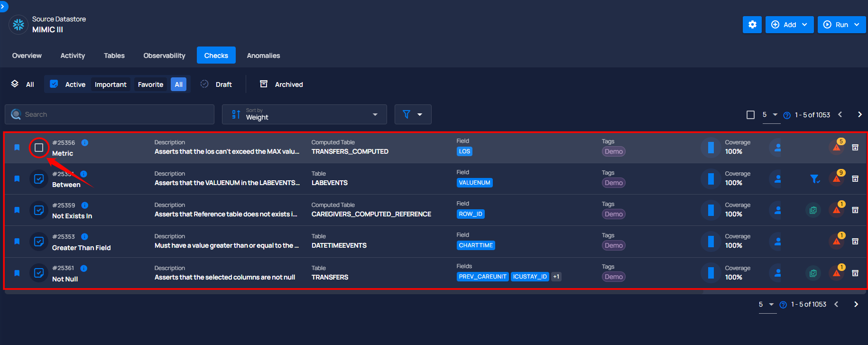Show info for check #25361
Screen dimensions: 868x345
pyautogui.click(x=84, y=268)
